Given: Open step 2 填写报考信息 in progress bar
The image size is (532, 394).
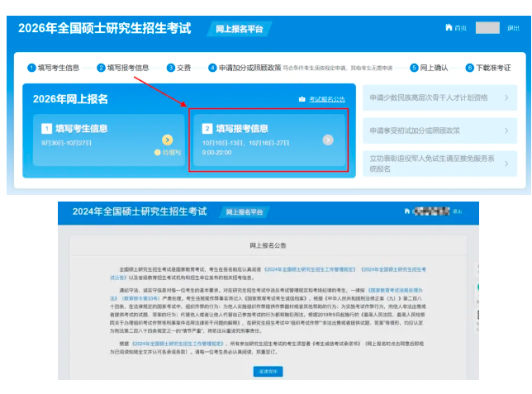Looking at the screenshot, I should click(123, 68).
